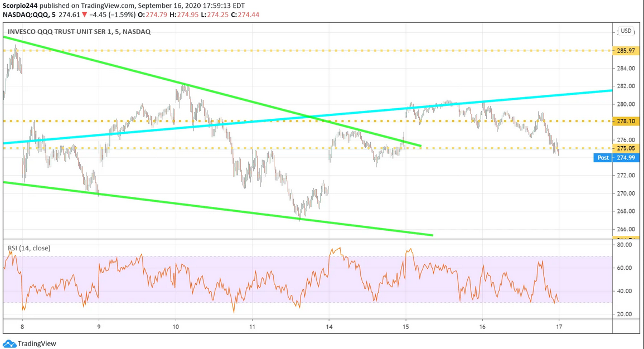Click the 275.05 price level label
Image resolution: width=644 pixels, height=349 pixels.
tap(626, 148)
